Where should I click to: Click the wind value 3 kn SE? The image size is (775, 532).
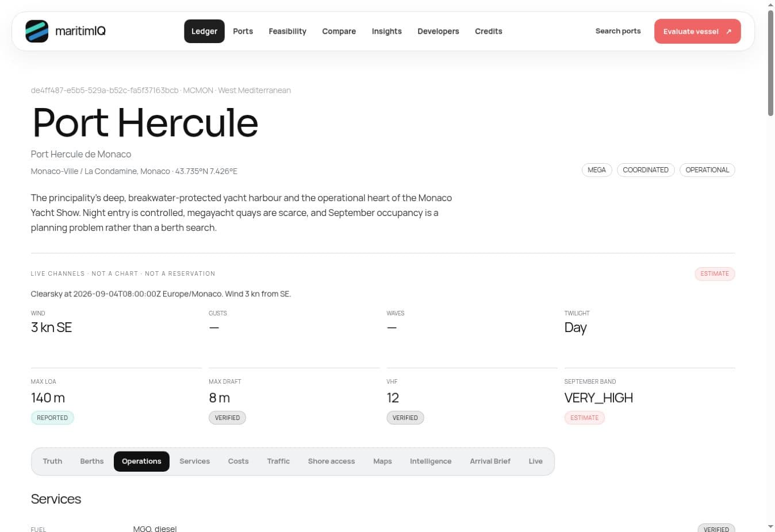(x=52, y=327)
